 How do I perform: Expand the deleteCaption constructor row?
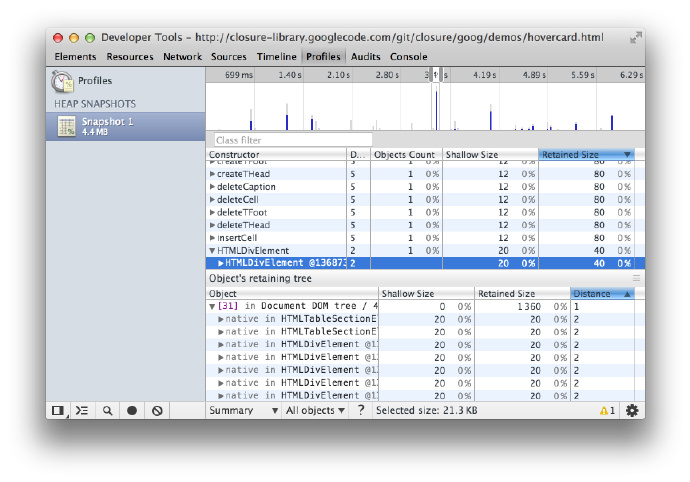(x=212, y=187)
